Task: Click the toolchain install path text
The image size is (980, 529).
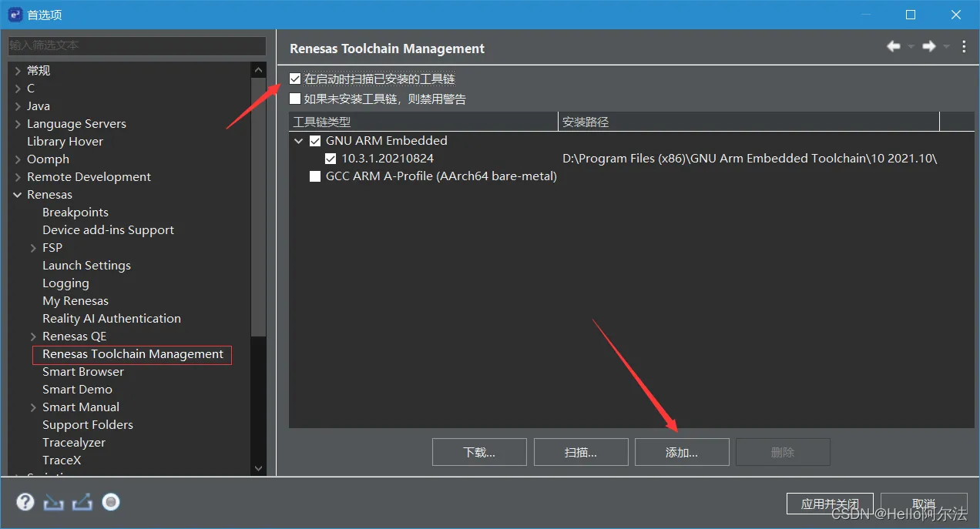Action: tap(750, 159)
